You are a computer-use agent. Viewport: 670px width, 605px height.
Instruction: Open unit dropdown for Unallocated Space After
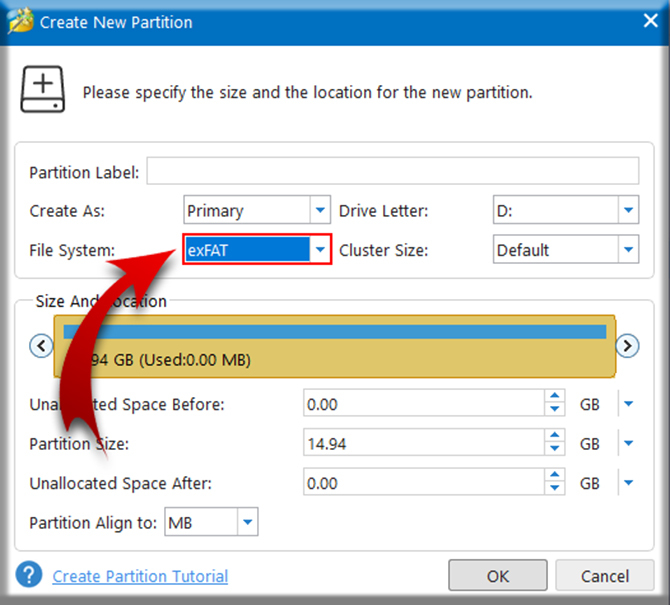pos(628,483)
